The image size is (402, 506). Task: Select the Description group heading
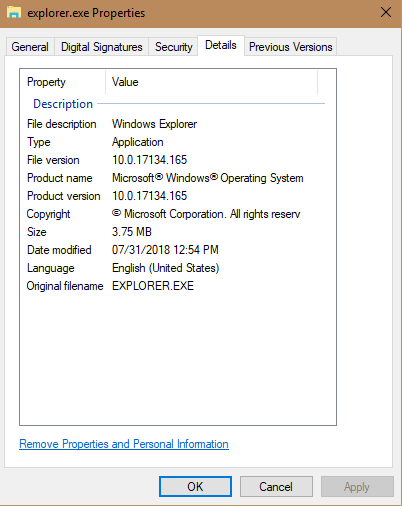pos(63,104)
